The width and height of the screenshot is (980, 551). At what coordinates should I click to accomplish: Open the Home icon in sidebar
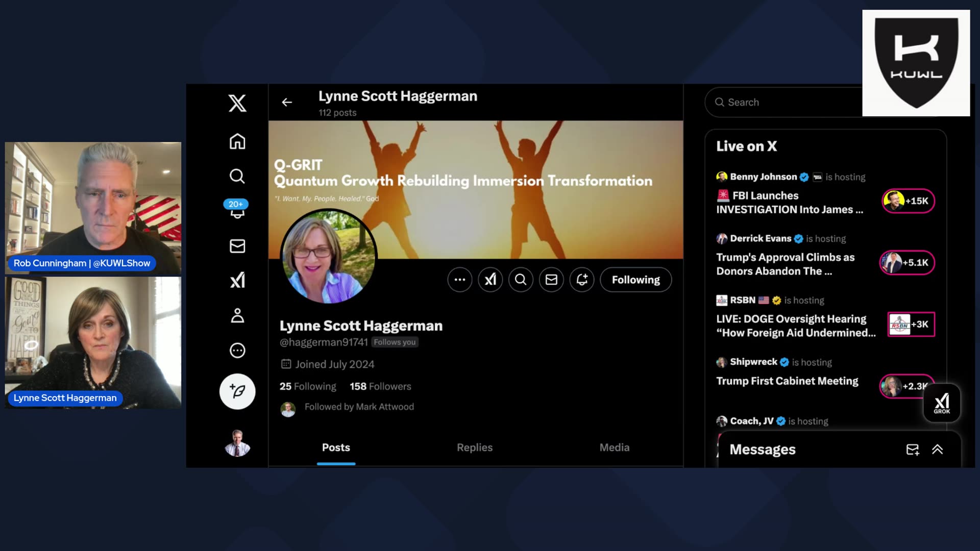237,141
